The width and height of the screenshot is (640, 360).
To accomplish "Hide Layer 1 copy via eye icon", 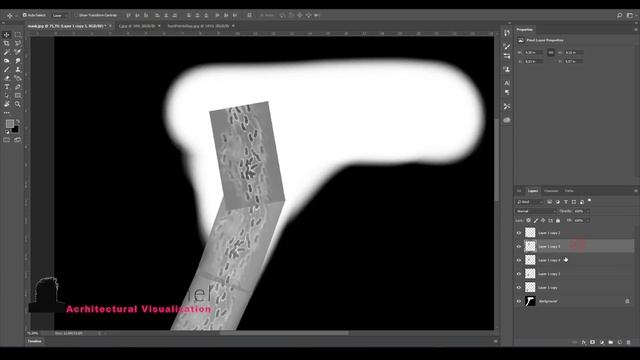I will (519, 288).
